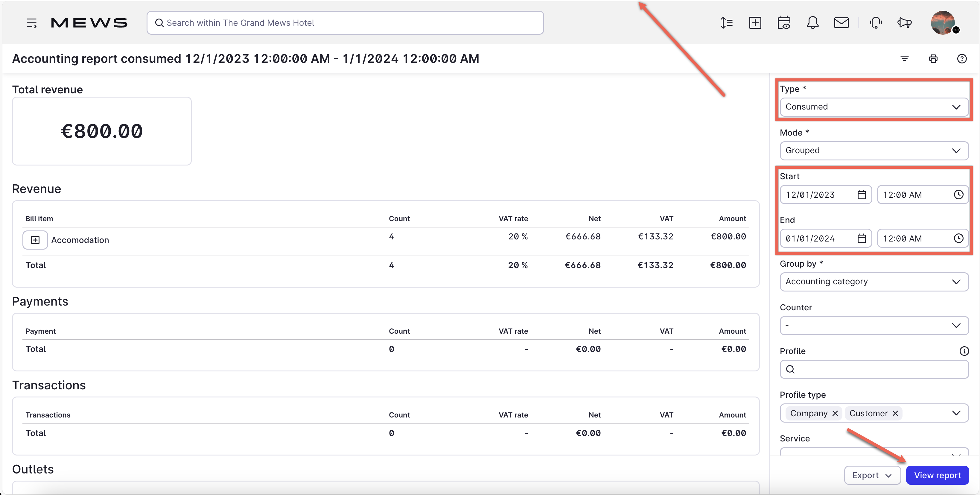Click the plus square create icon
Viewport: 980px width, 495px height.
click(x=755, y=23)
